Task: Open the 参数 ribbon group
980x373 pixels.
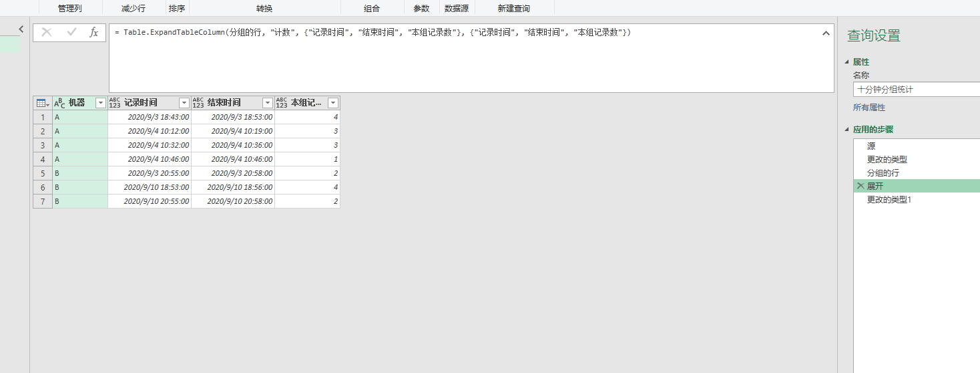Action: [x=421, y=9]
